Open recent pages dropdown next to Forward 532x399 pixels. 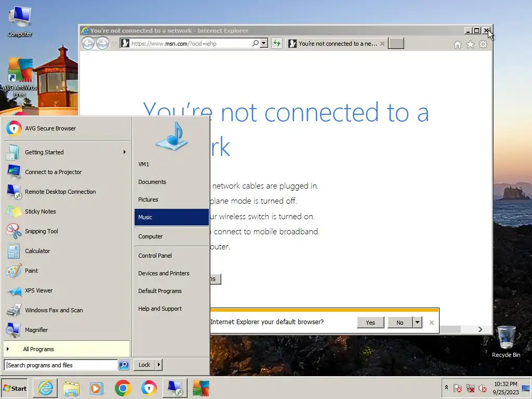pos(114,44)
